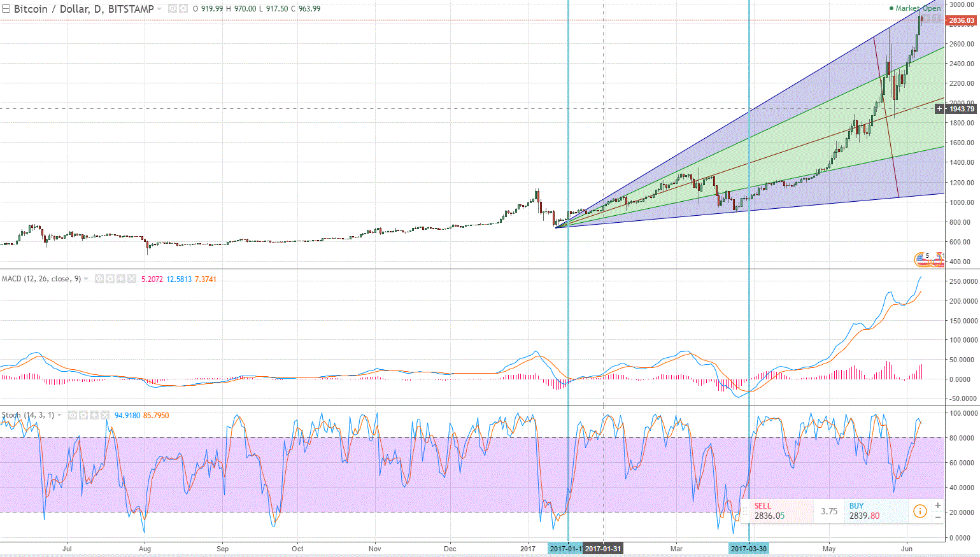Open the orange order info icon
This screenshot has width=980, height=557.
coord(920,511)
